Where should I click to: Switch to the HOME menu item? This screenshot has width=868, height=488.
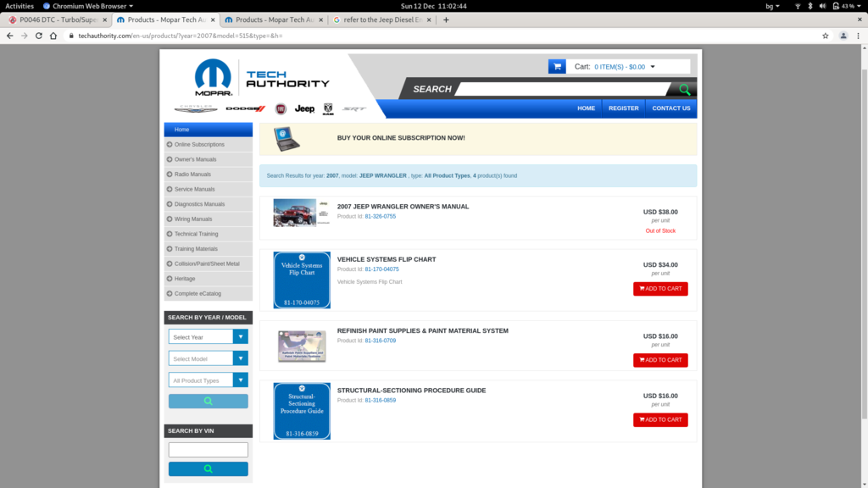click(586, 108)
